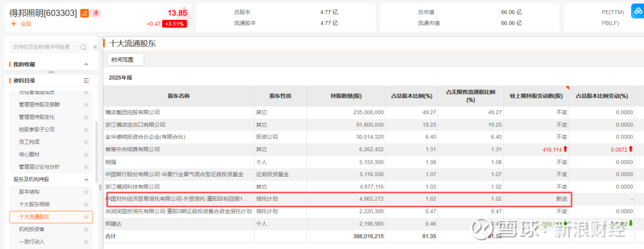Star the 员工构成 item
644x249 pixels.
[x=86, y=142]
